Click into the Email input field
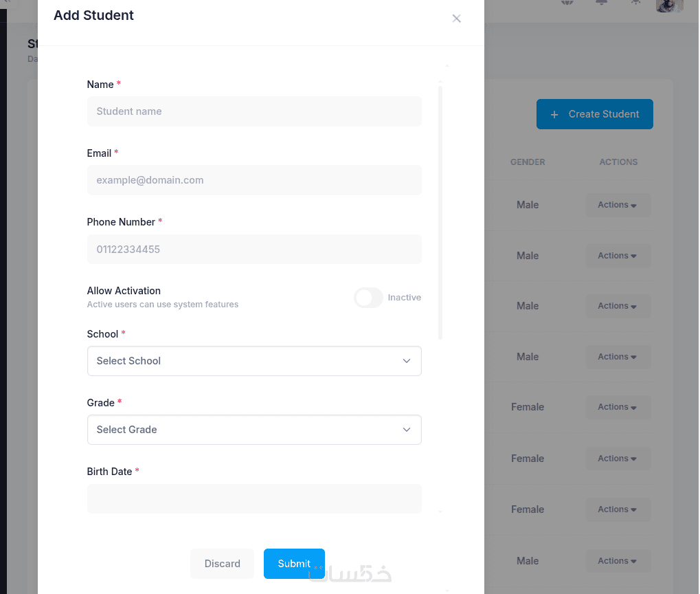 click(254, 180)
